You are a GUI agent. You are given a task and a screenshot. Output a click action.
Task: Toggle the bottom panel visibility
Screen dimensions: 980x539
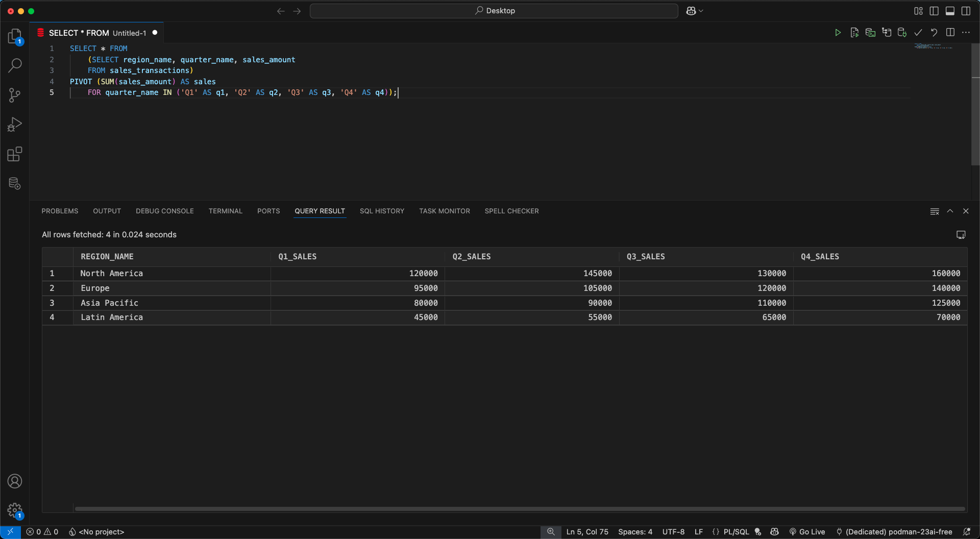[x=950, y=11]
